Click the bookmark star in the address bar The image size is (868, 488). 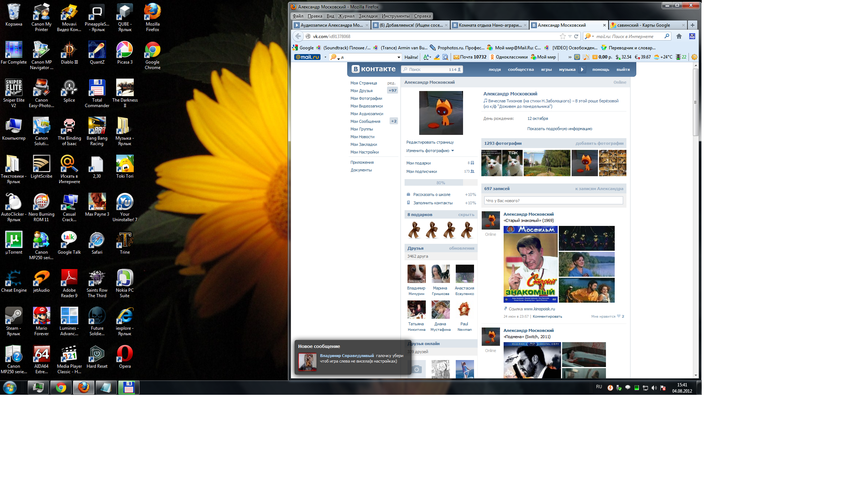[563, 36]
